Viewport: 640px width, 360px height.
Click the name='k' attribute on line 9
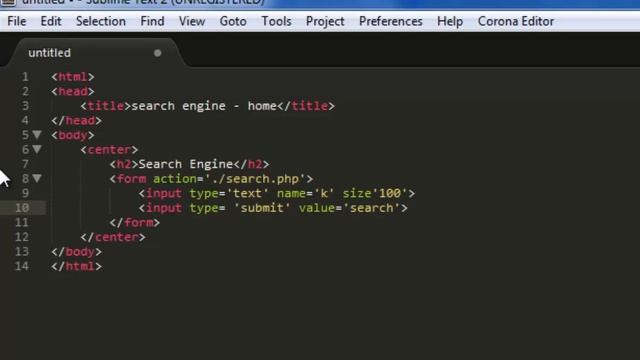pos(306,193)
